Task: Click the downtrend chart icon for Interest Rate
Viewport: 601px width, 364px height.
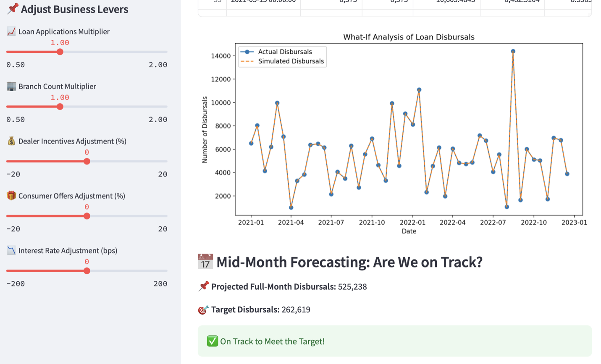Action: 11,251
